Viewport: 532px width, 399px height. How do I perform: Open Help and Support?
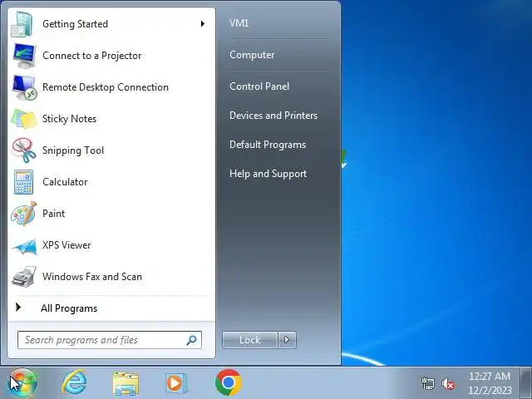click(x=268, y=174)
